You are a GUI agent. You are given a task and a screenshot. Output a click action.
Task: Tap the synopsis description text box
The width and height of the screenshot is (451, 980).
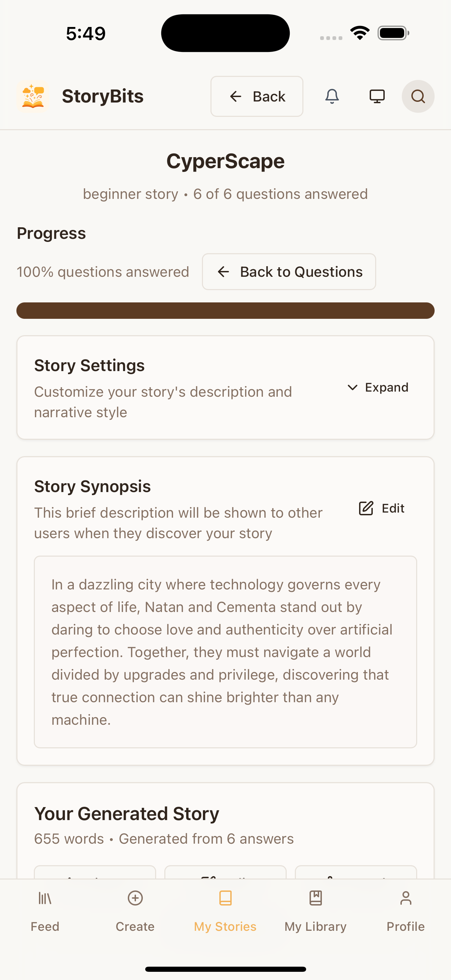point(225,652)
